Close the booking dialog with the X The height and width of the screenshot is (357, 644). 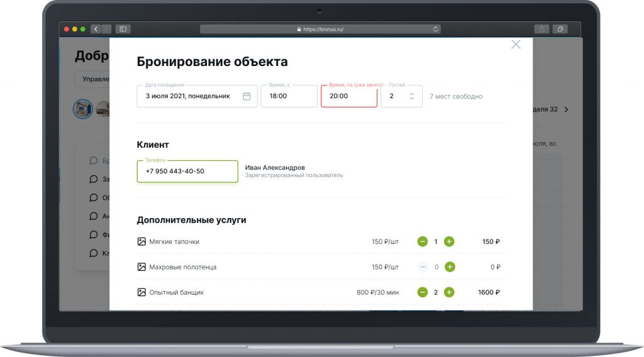tap(516, 45)
